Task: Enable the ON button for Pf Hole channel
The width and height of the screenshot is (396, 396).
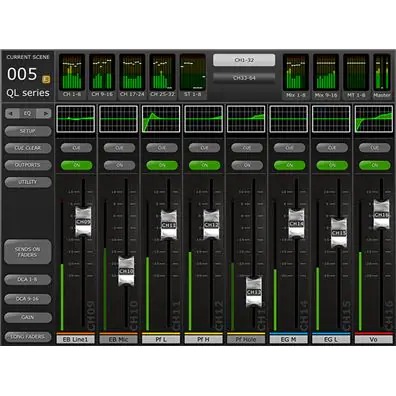Action: click(x=247, y=165)
